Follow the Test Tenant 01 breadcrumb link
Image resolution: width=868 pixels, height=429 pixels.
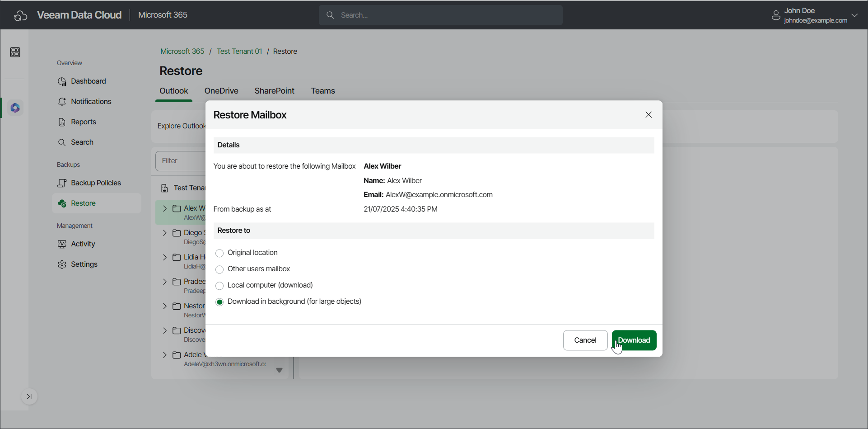[239, 52]
